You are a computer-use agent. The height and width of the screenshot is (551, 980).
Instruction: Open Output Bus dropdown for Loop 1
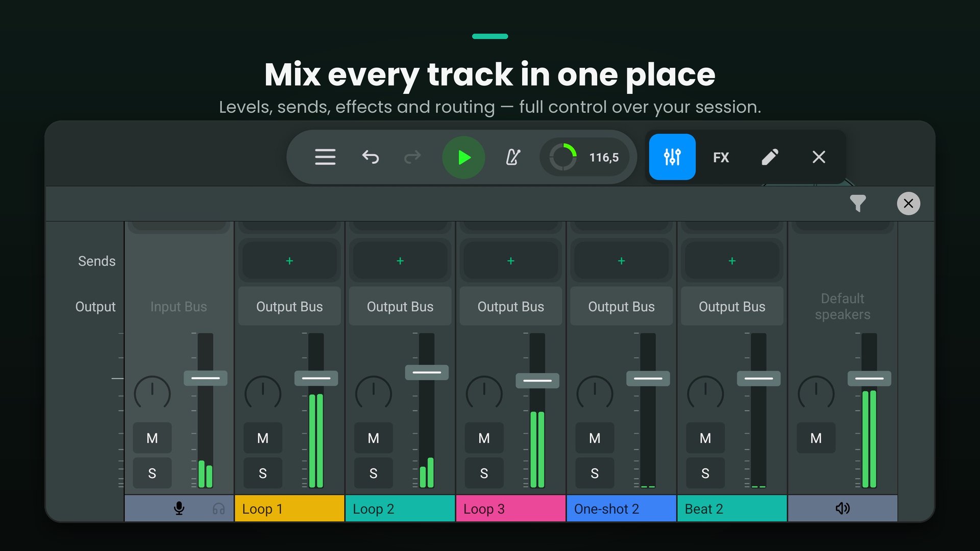[x=289, y=306]
